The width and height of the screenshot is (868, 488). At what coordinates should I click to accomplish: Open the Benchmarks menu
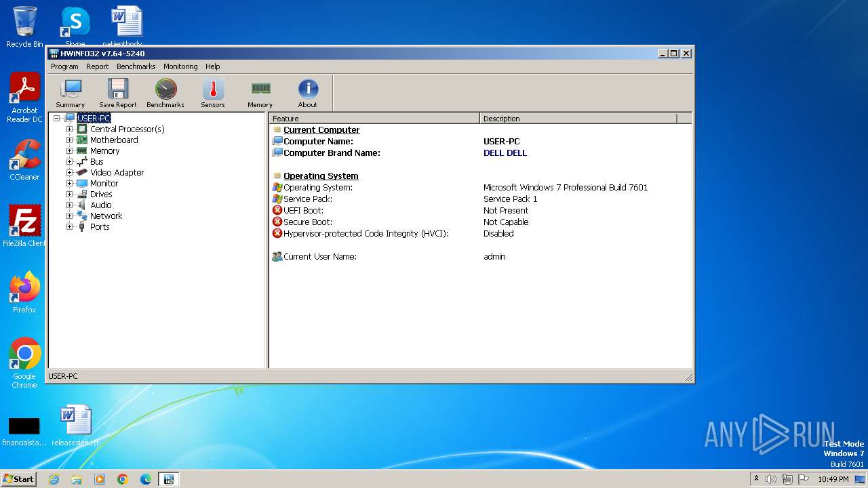136,66
